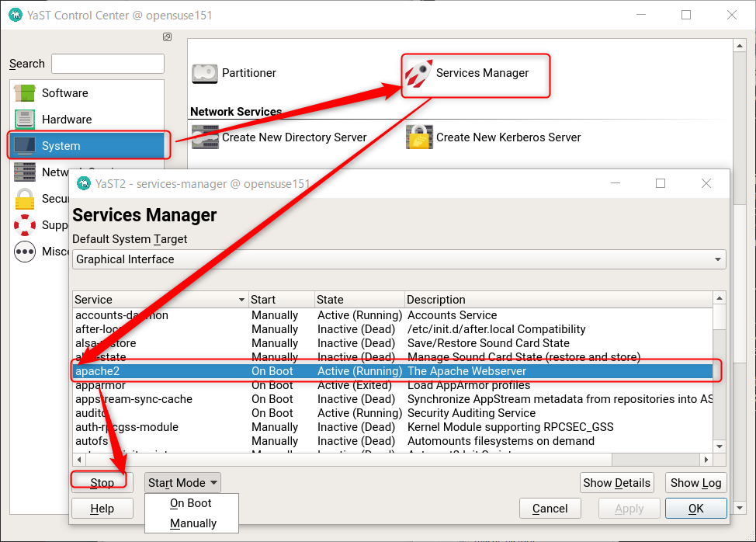The image size is (756, 542).
Task: Select the Hardware category icon
Action: pos(25,119)
